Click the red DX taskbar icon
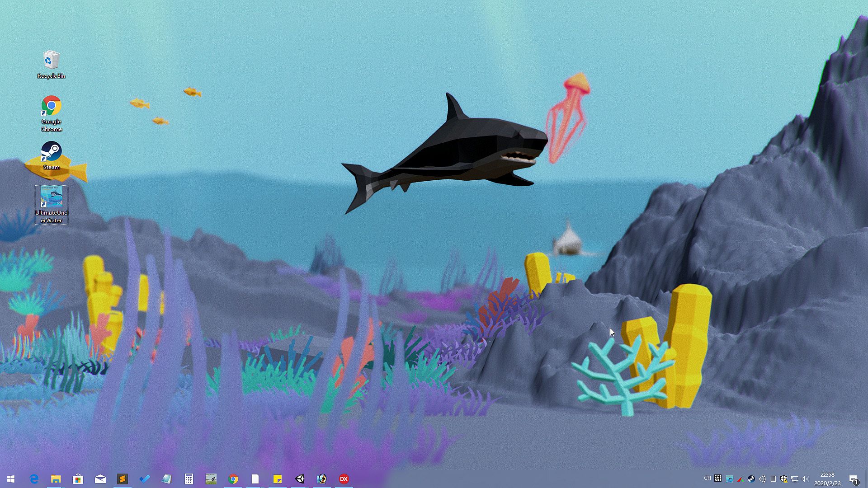The height and width of the screenshot is (488, 868). [x=344, y=479]
